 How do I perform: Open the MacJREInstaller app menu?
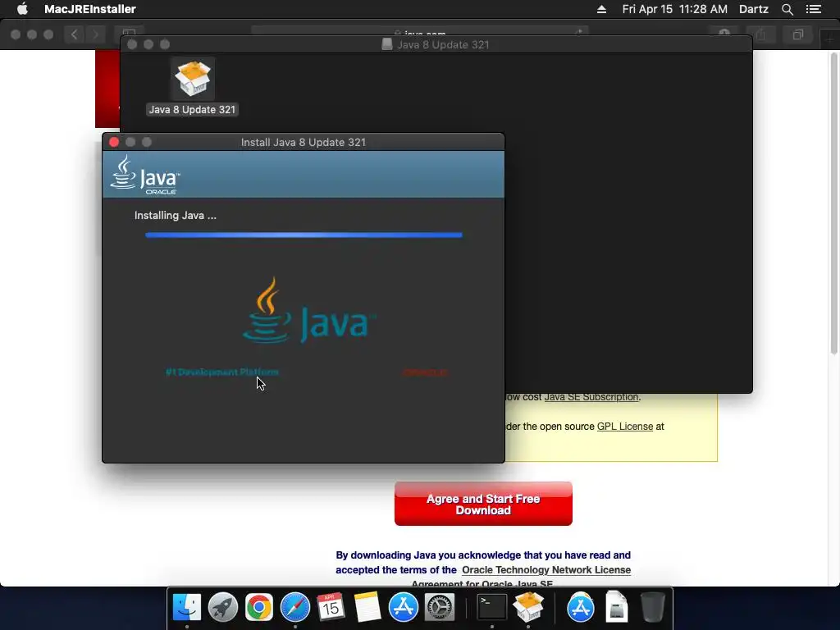[x=90, y=9]
